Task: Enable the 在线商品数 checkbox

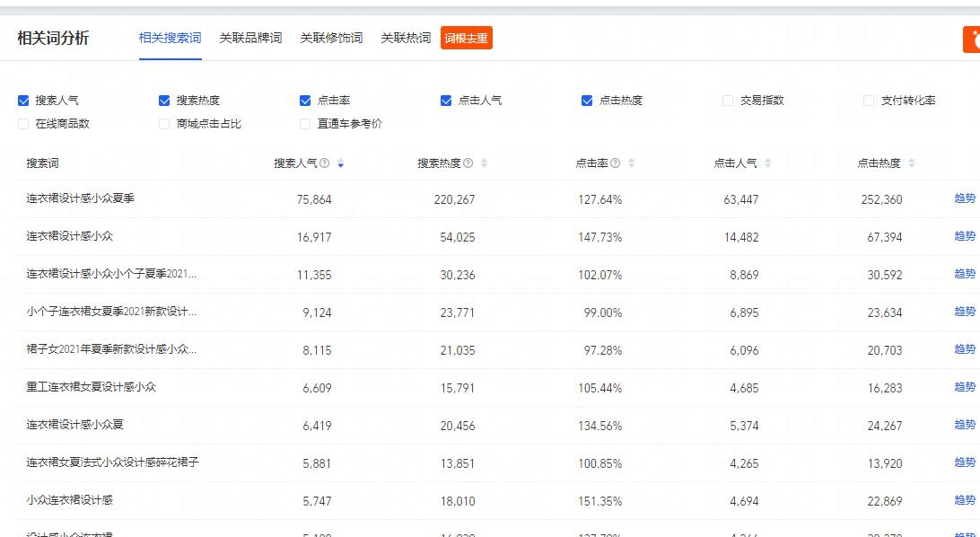Action: pyautogui.click(x=21, y=124)
